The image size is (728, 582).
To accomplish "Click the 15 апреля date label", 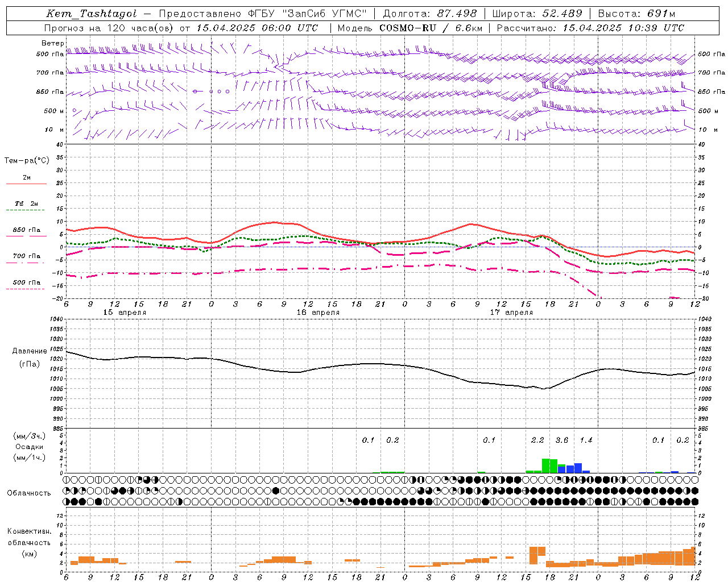I will pos(125,313).
